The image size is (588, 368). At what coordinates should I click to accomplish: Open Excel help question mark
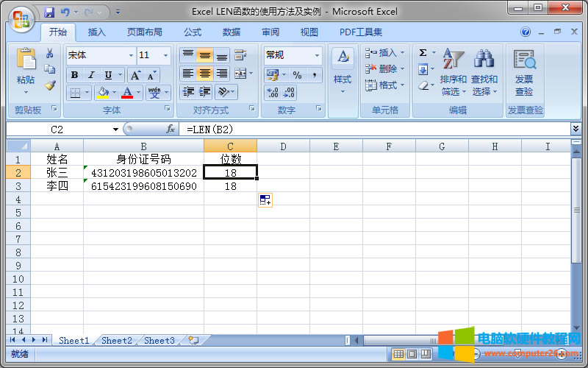pos(526,32)
